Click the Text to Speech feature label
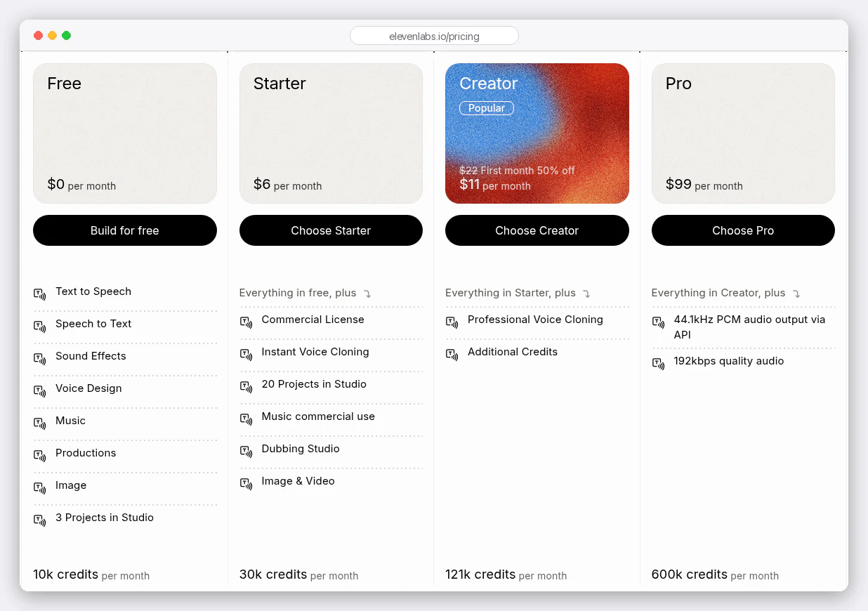 pos(93,291)
